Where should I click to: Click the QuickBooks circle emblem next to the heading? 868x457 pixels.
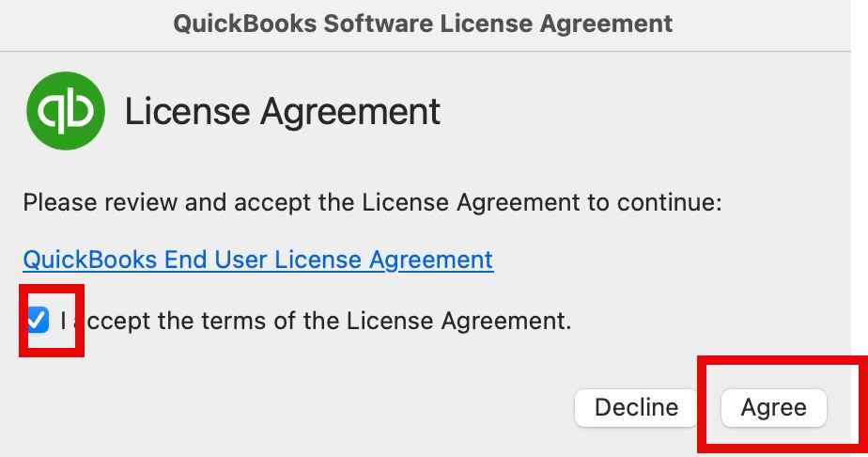[x=66, y=111]
